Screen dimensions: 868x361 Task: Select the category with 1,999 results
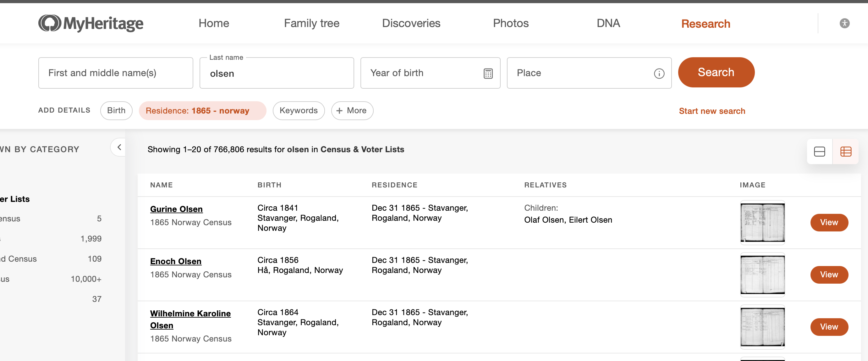[x=51, y=239]
